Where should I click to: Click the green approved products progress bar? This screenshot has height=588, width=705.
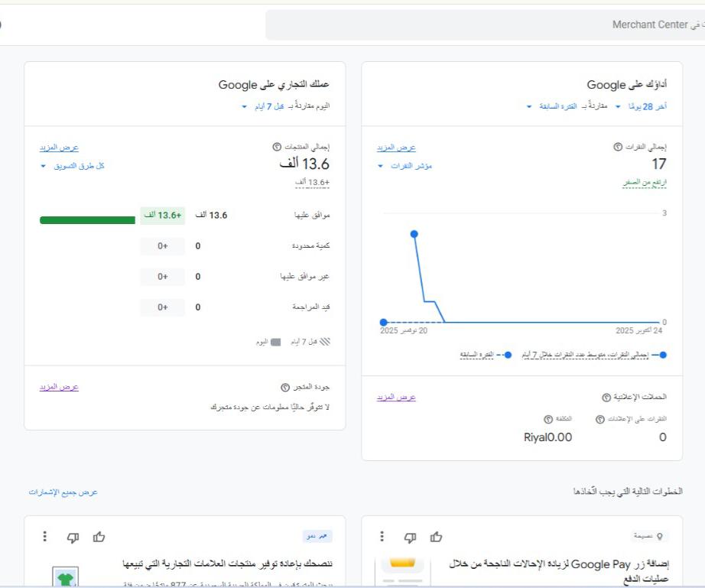[x=87, y=220]
